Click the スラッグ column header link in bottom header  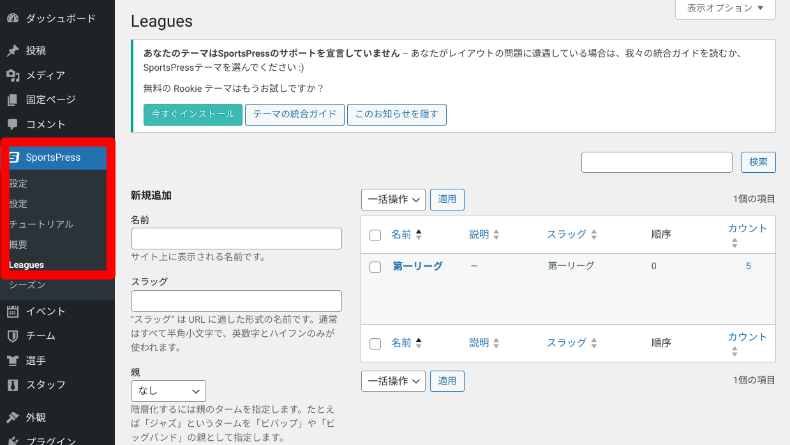click(x=567, y=343)
